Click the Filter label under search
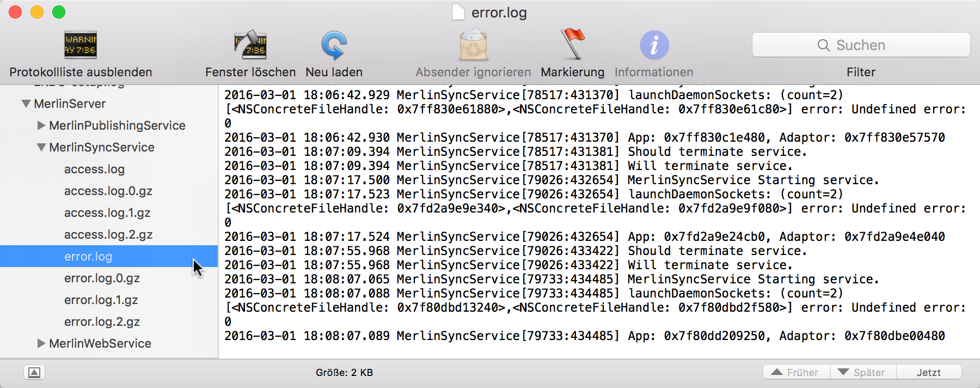Screen dimensions: 980x388 tap(861, 72)
